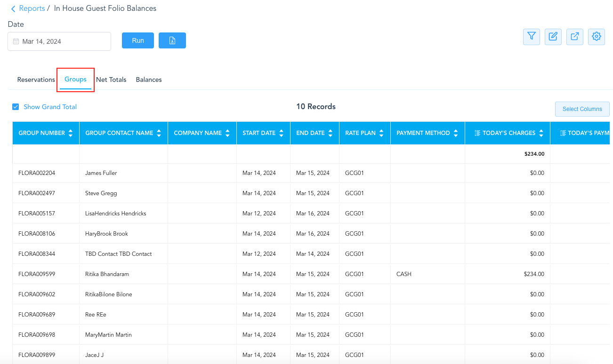The image size is (613, 364).
Task: Click the $234.00 grand total value
Action: coord(534,154)
